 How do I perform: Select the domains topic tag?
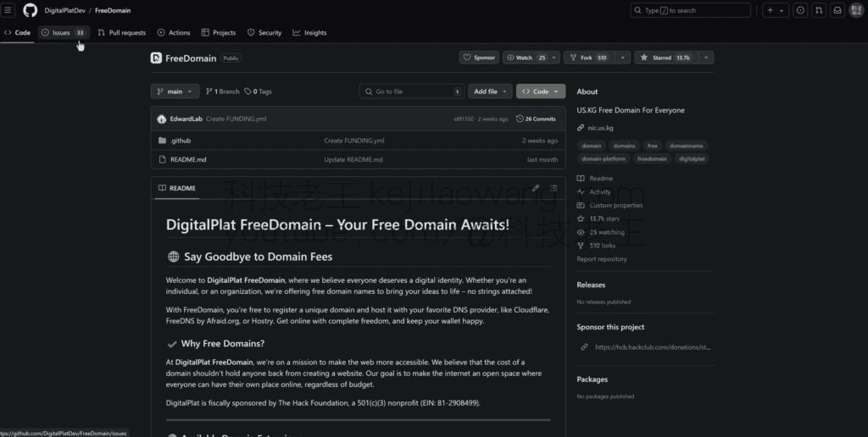pos(624,146)
